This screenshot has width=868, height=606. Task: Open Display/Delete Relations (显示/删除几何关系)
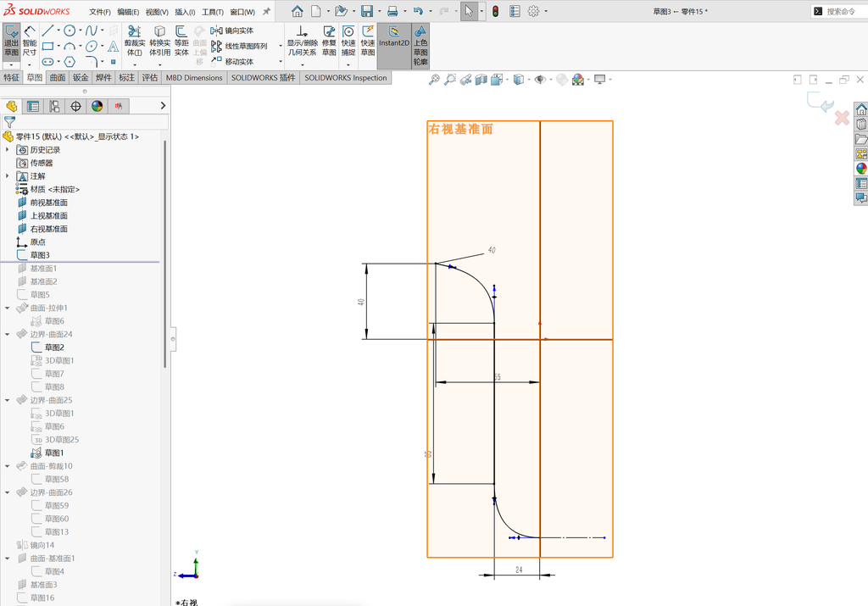tap(302, 42)
